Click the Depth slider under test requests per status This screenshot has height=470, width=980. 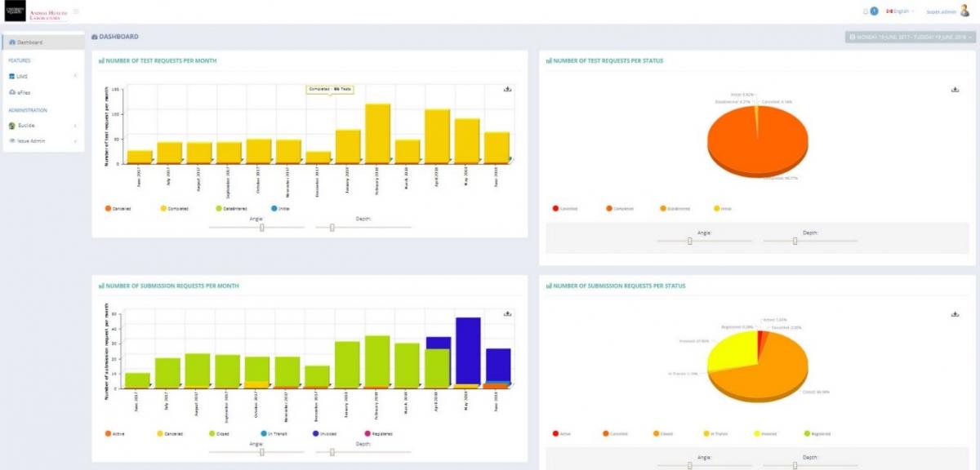coord(811,241)
